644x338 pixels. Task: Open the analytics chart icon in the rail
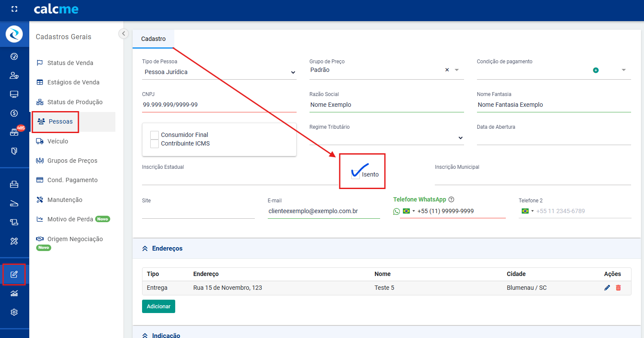14,293
